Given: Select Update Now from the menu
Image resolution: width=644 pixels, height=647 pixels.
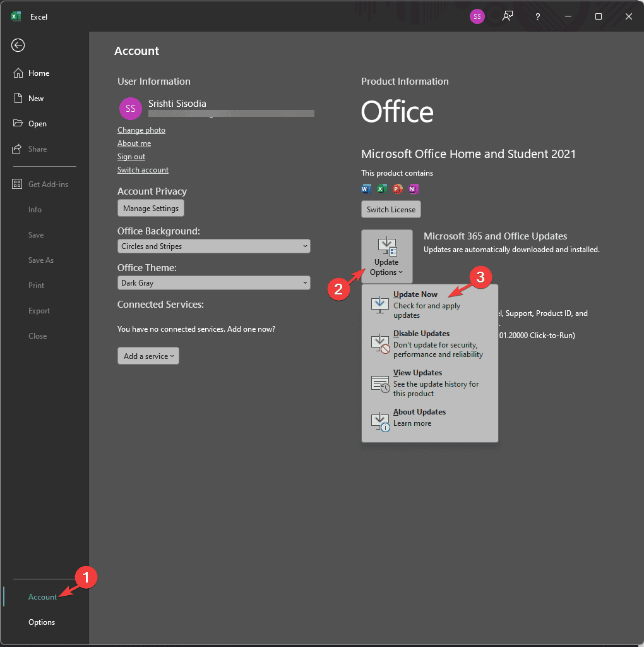Looking at the screenshot, I should click(415, 294).
